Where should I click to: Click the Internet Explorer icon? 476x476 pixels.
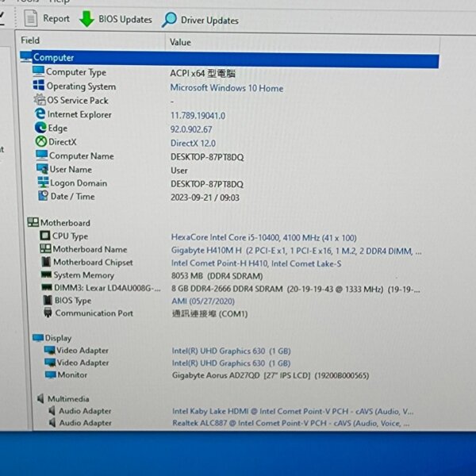(x=40, y=113)
